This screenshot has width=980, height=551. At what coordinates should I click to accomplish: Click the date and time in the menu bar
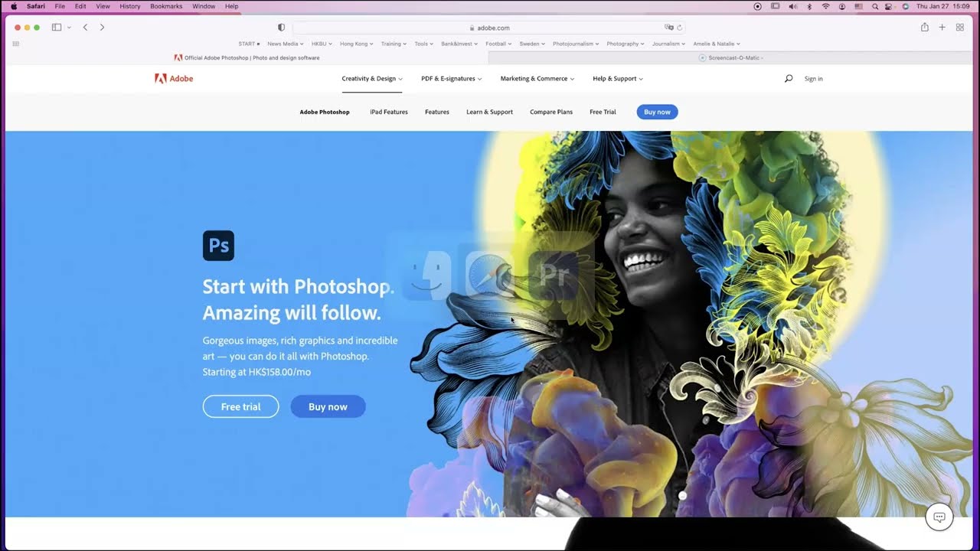tap(942, 6)
